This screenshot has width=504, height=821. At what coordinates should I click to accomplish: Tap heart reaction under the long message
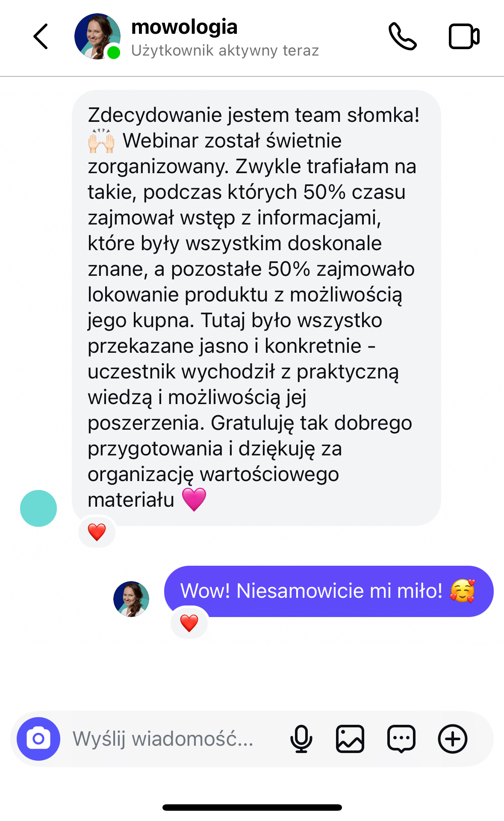[97, 532]
